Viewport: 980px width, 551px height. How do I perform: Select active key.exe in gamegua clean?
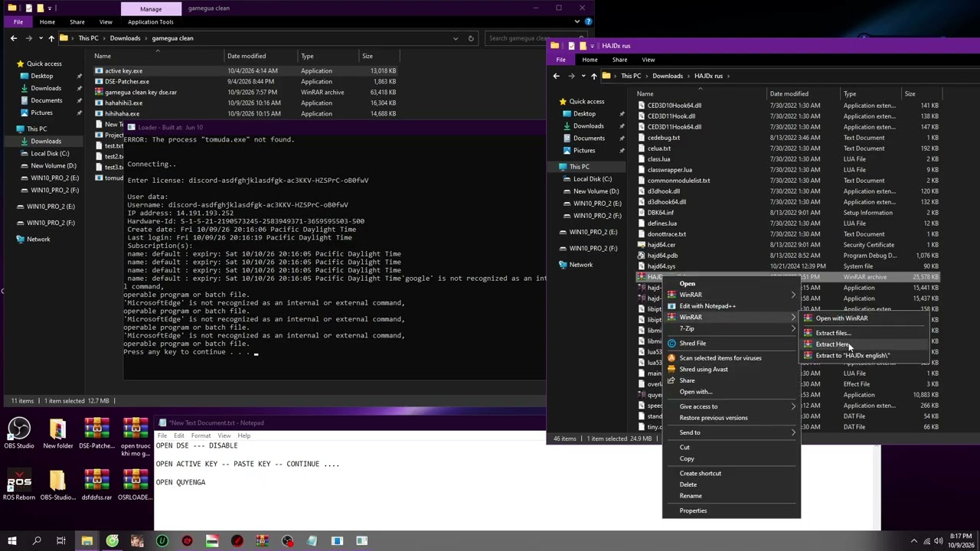pos(245,71)
